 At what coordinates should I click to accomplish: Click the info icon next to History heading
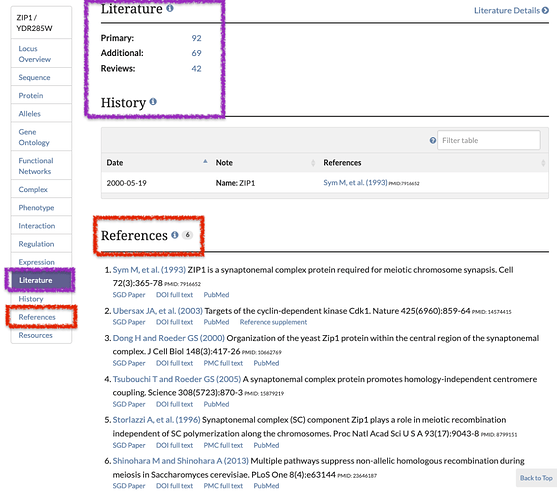pyautogui.click(x=153, y=102)
